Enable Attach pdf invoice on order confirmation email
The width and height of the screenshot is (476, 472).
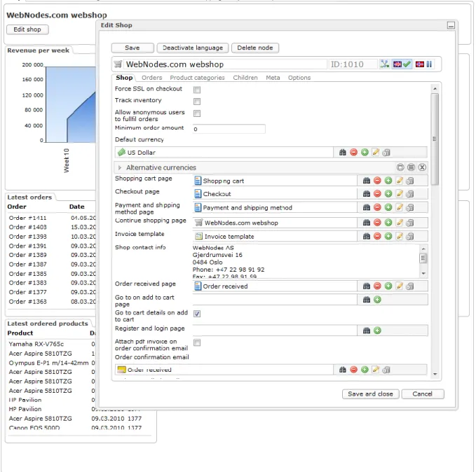click(x=197, y=342)
